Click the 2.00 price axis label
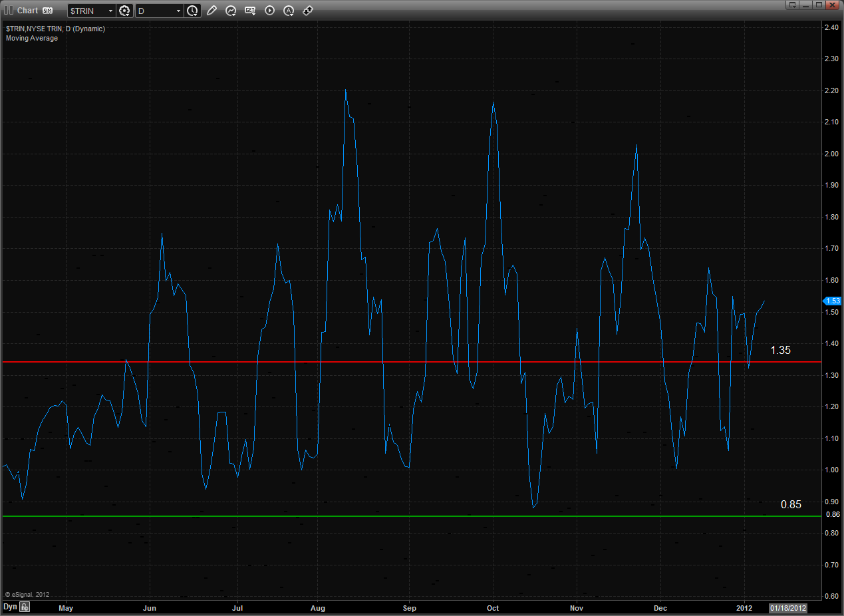This screenshot has height=616, width=844. tap(832, 154)
